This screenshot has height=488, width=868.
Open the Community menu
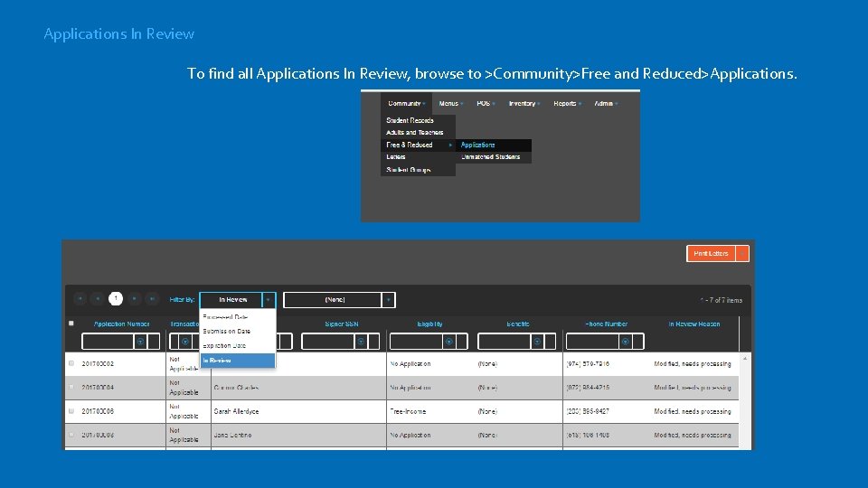[406, 103]
